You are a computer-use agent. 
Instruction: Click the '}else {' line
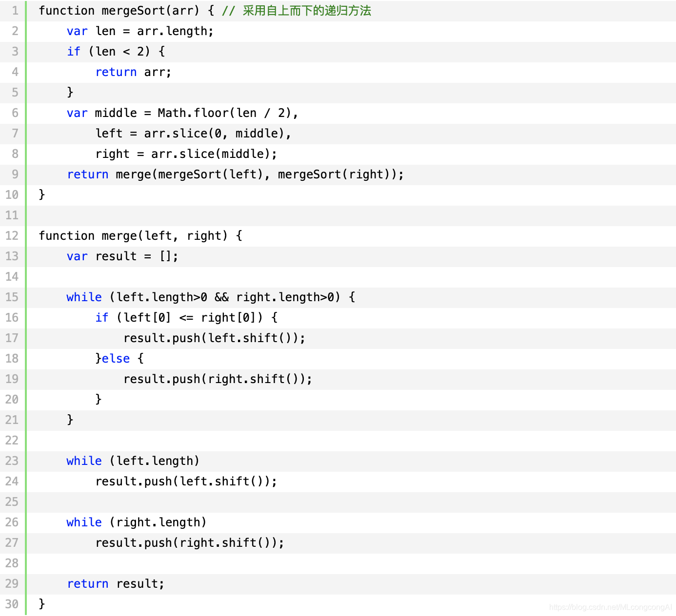tap(119, 359)
